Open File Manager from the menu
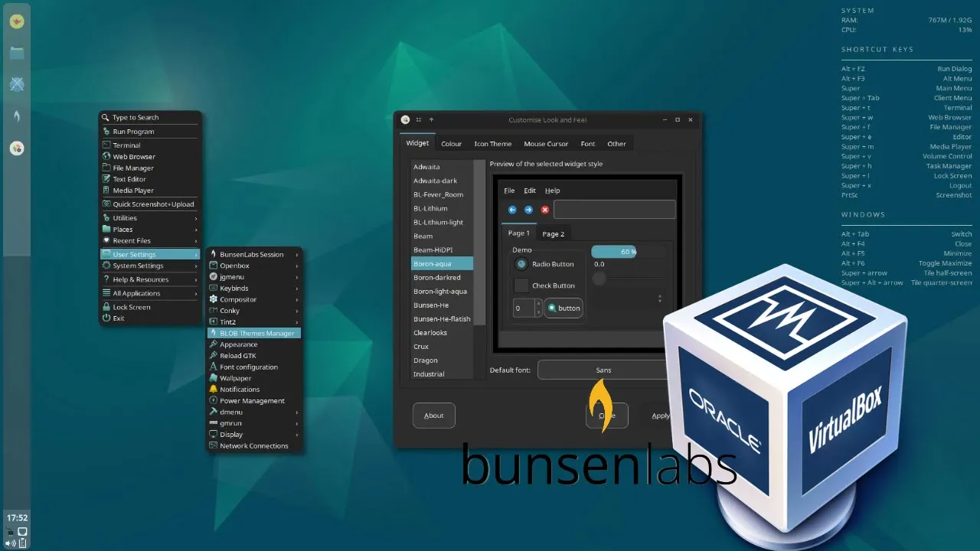The width and height of the screenshot is (980, 551). [150, 168]
